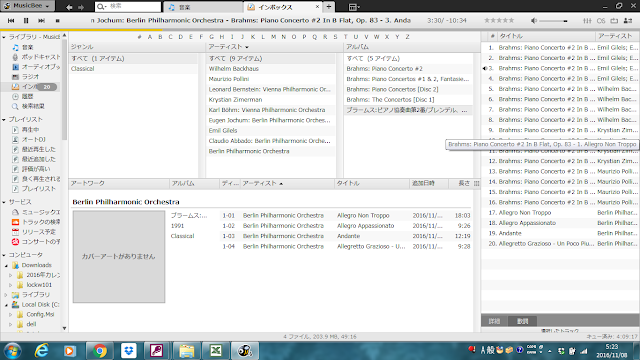Open the オートDJ playlist

pyautogui.click(x=33, y=139)
